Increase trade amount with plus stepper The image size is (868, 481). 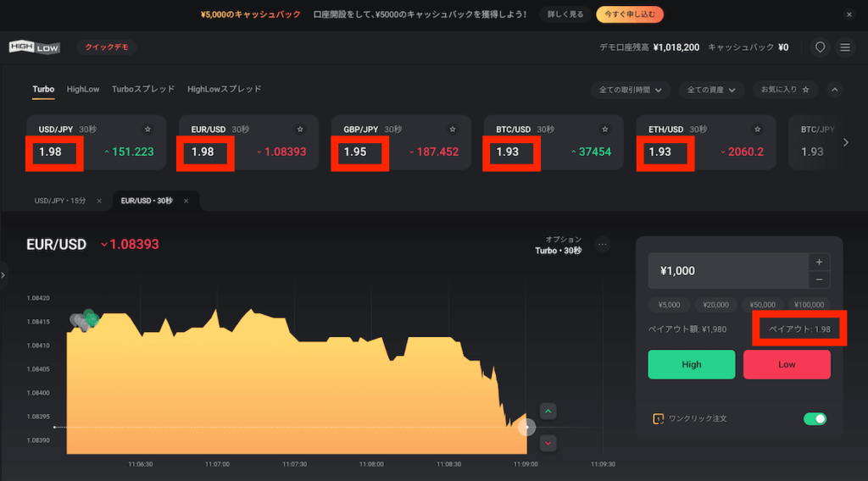click(x=818, y=263)
